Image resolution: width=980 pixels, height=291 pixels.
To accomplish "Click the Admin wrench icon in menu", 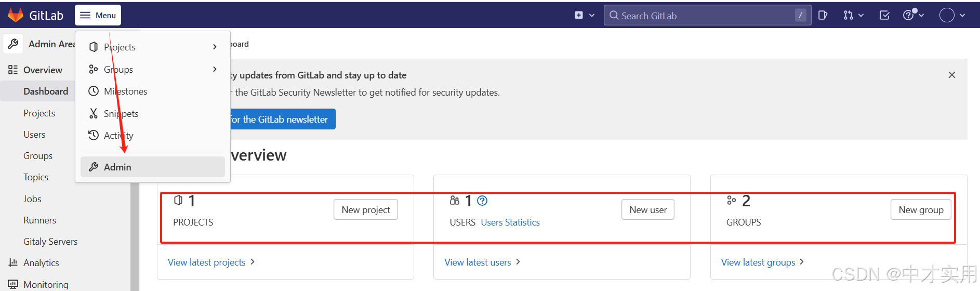I will point(94,167).
